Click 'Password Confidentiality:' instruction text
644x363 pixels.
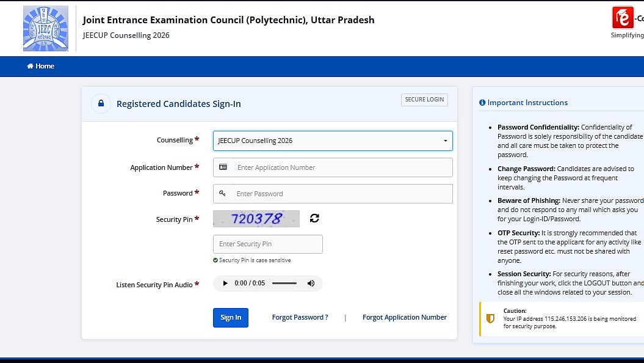click(x=538, y=128)
